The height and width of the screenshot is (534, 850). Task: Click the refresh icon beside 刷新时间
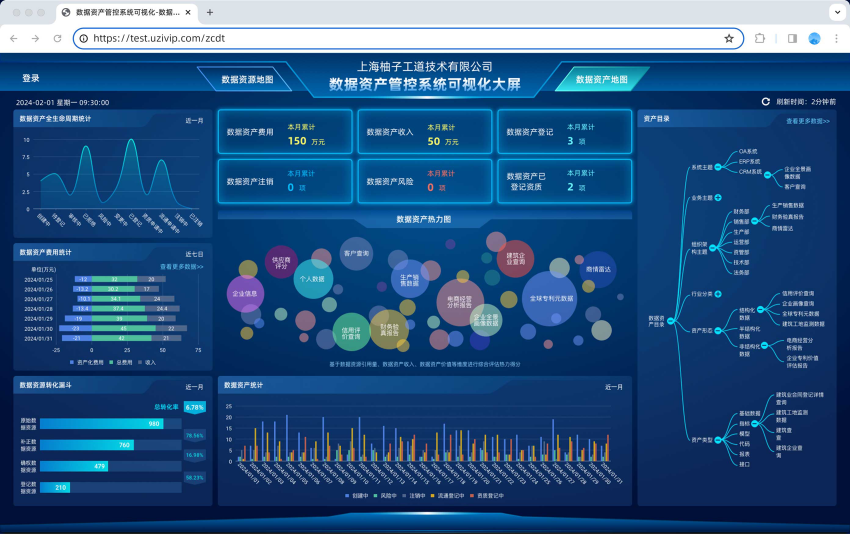point(766,102)
